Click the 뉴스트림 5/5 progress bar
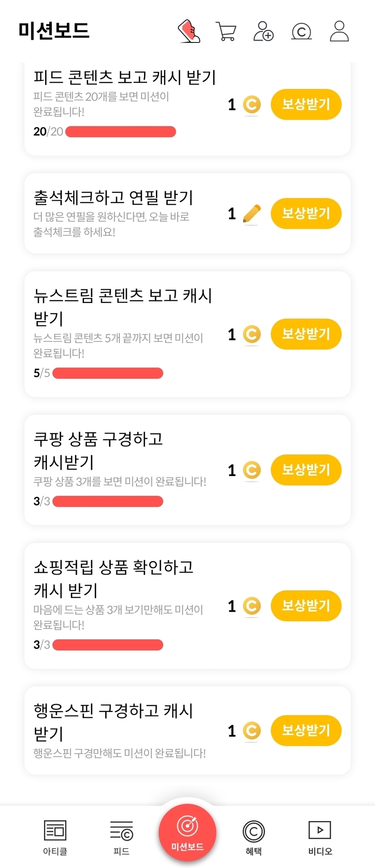 [x=108, y=373]
